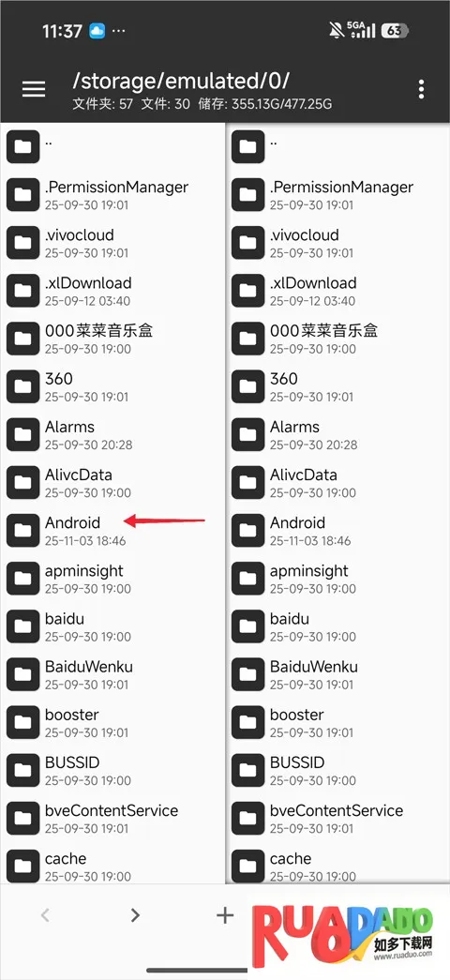Open 000菜菜音乐盒 folder in left pane
Viewport: 450px width, 980px height.
coord(112,339)
